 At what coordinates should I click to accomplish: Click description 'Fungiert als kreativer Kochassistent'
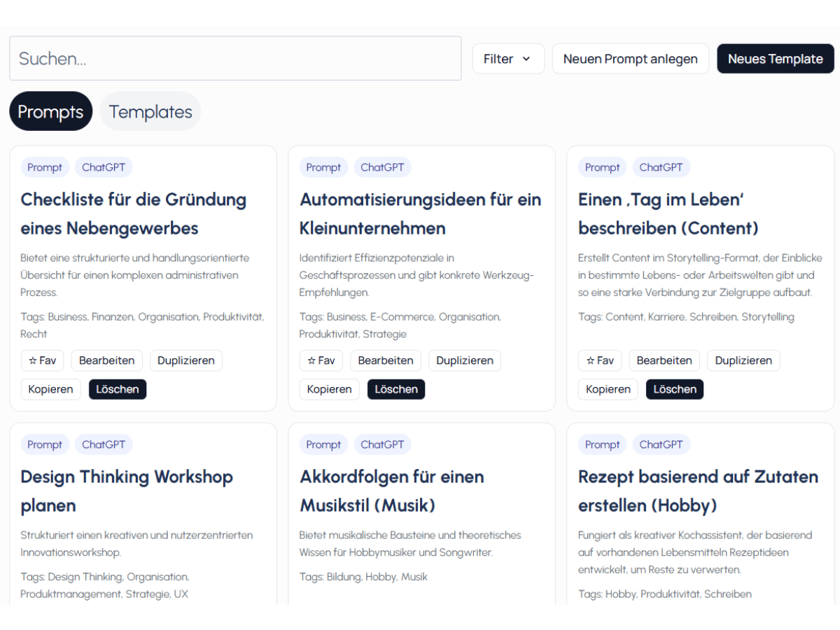695,552
